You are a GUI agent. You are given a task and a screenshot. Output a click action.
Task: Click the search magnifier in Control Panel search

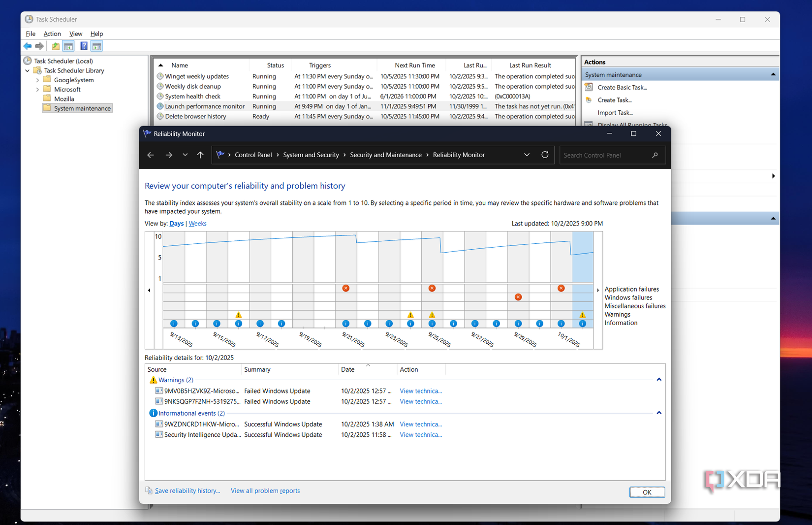coord(655,155)
